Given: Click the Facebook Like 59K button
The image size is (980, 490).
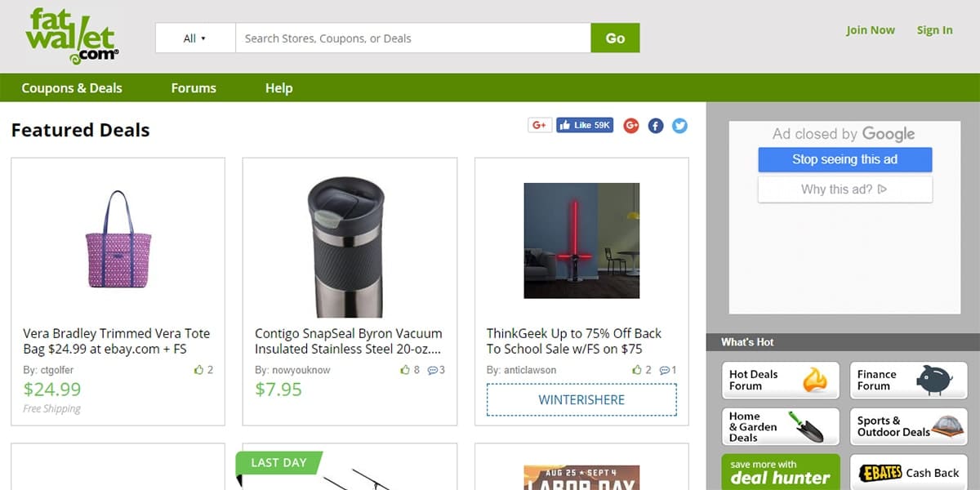Looking at the screenshot, I should [584, 125].
